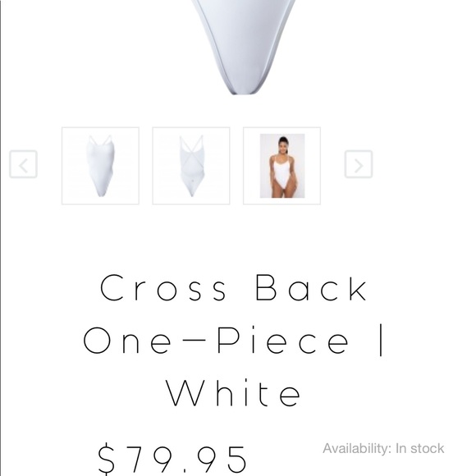Click the Cross Back line of heading
The height and width of the screenshot is (476, 476).
[x=233, y=287]
